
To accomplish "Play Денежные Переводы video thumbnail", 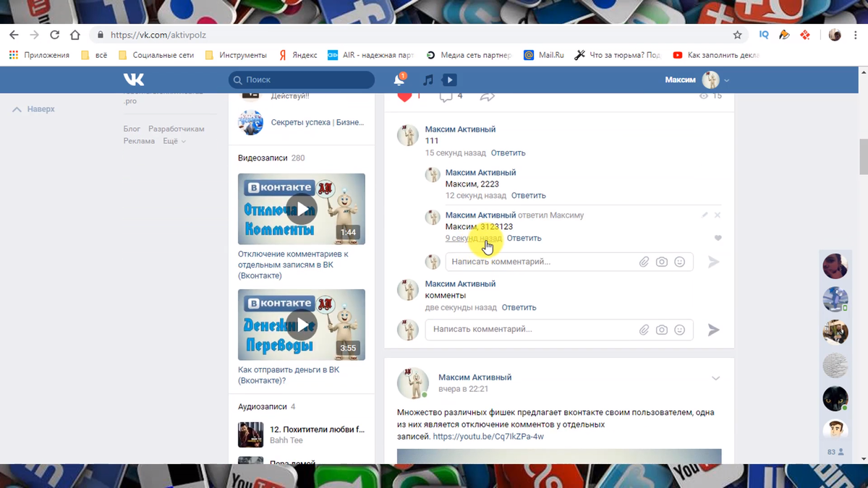I will click(x=302, y=325).
